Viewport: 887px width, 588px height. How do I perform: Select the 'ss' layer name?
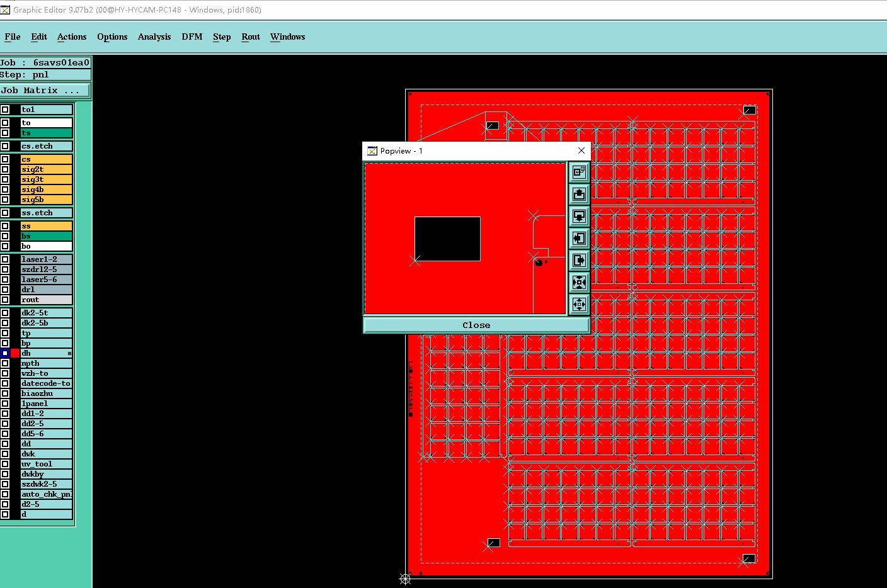pos(47,226)
